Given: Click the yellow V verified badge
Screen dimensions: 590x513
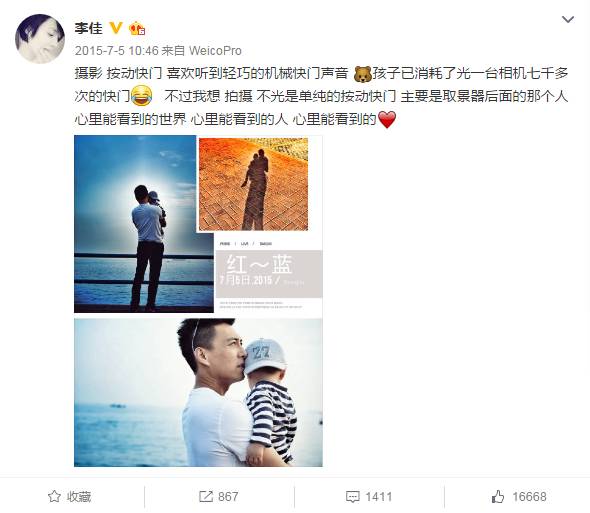Looking at the screenshot, I should click(x=116, y=28).
